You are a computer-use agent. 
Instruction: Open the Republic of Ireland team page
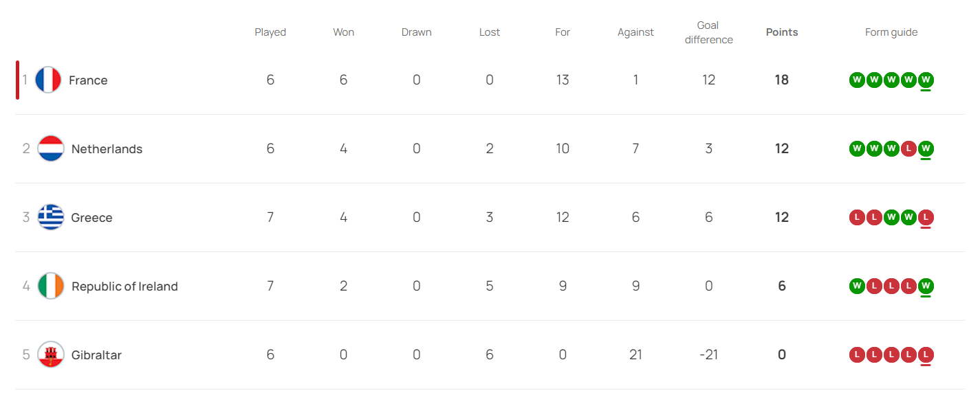click(124, 286)
